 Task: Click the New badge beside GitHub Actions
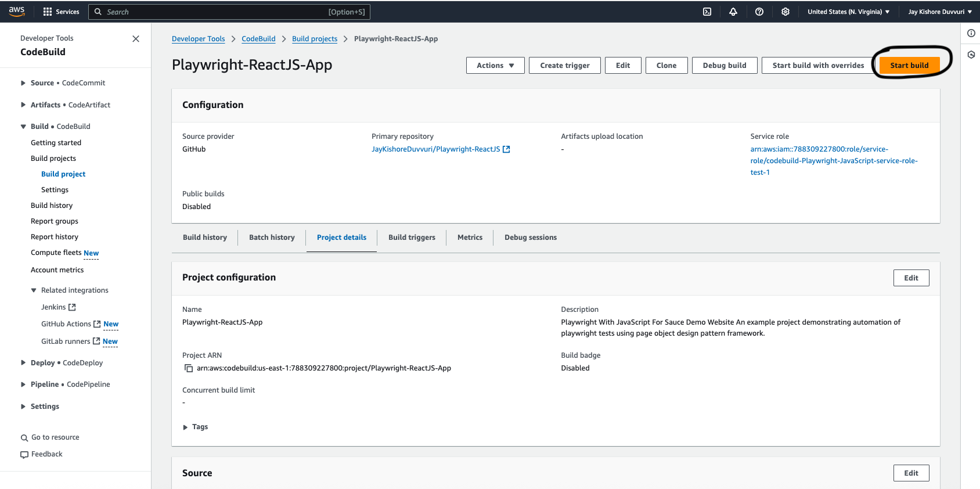pyautogui.click(x=111, y=324)
